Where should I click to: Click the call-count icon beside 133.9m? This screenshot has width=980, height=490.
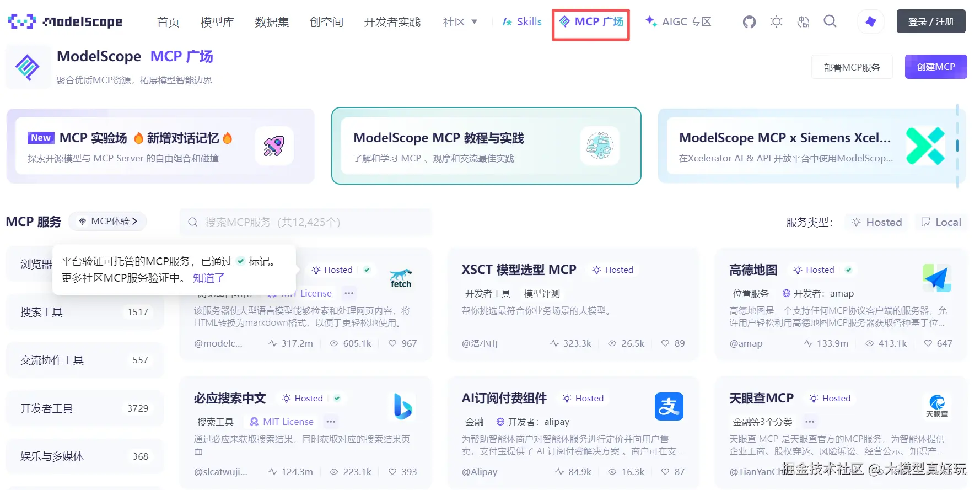click(808, 343)
